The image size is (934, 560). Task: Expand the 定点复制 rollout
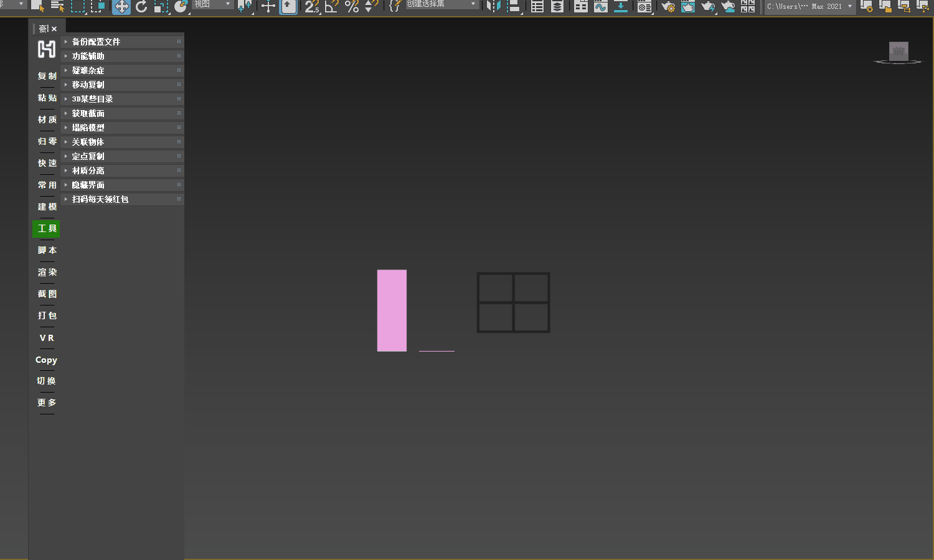pos(123,156)
